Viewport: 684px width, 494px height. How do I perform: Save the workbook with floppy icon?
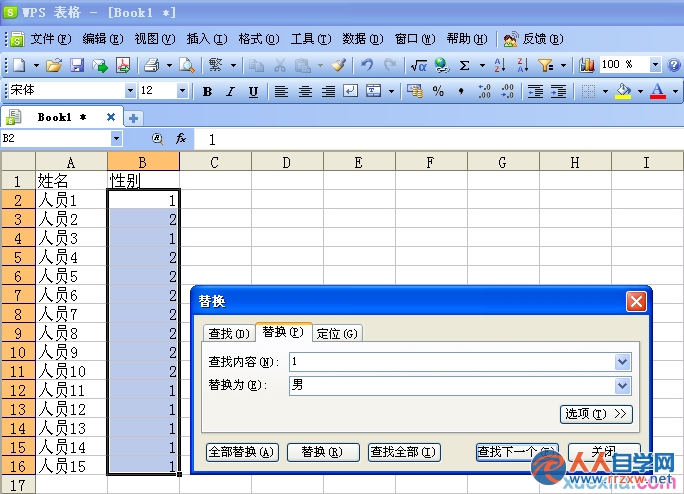tap(77, 65)
